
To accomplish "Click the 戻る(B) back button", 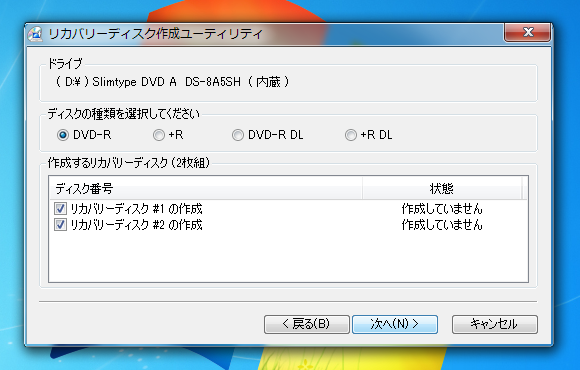I will coord(307,324).
